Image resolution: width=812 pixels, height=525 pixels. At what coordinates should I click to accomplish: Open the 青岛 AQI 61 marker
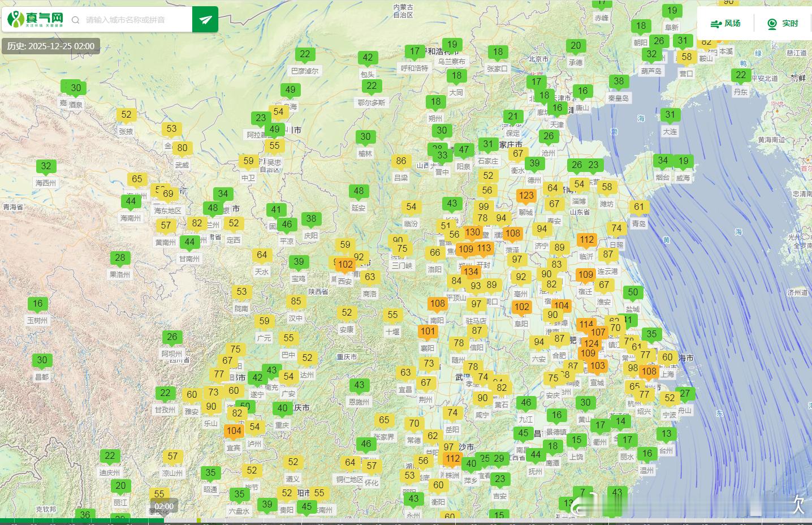639,208
